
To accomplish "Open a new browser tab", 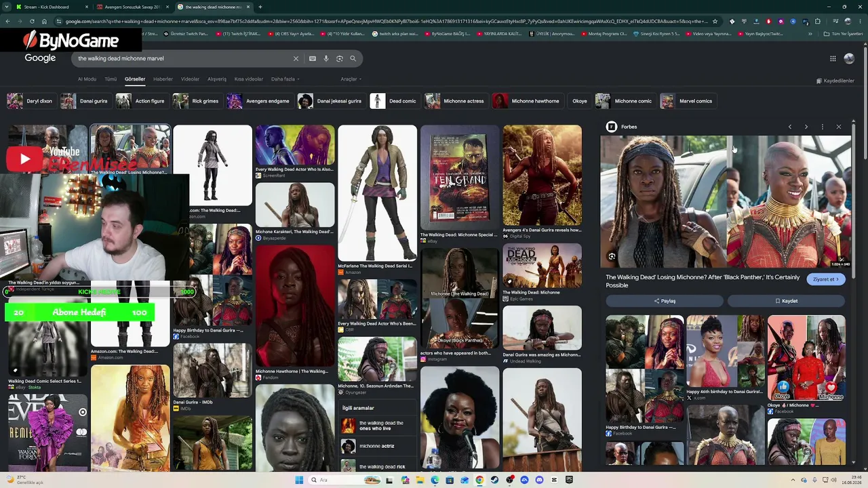I will [260, 7].
